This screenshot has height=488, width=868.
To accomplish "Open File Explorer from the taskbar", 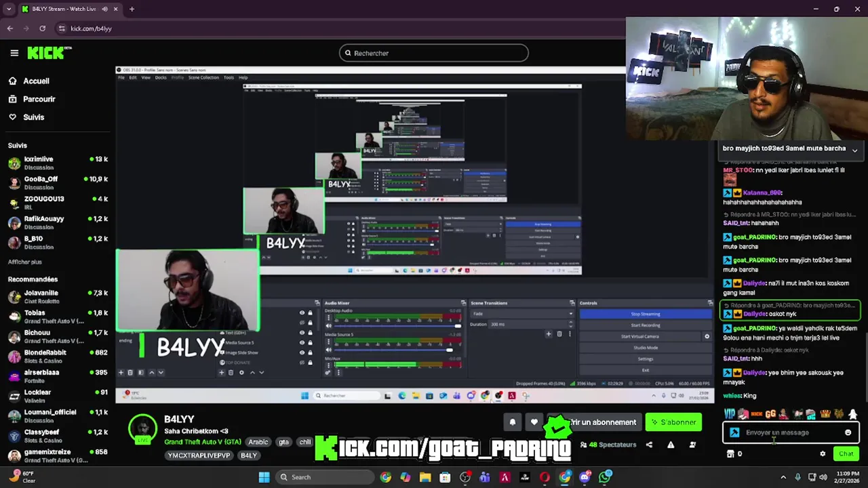I will [425, 477].
